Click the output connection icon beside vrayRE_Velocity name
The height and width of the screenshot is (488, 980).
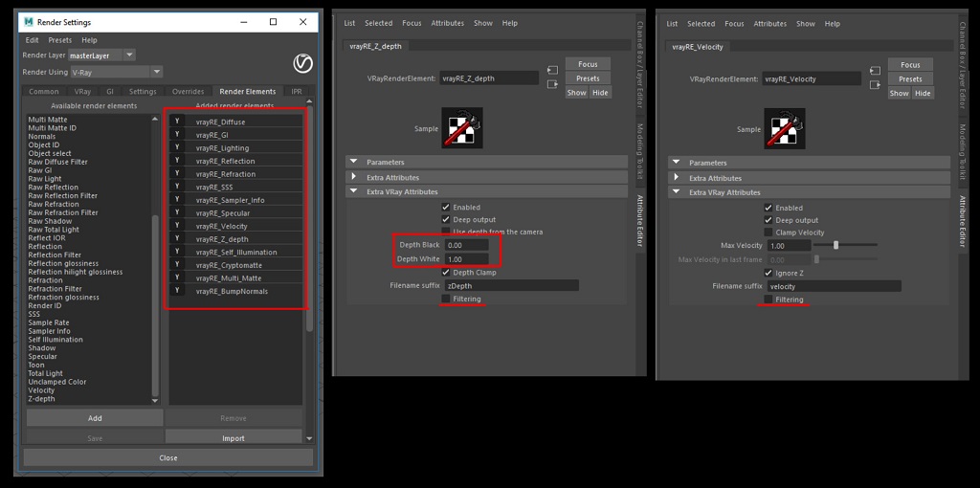[x=875, y=84]
